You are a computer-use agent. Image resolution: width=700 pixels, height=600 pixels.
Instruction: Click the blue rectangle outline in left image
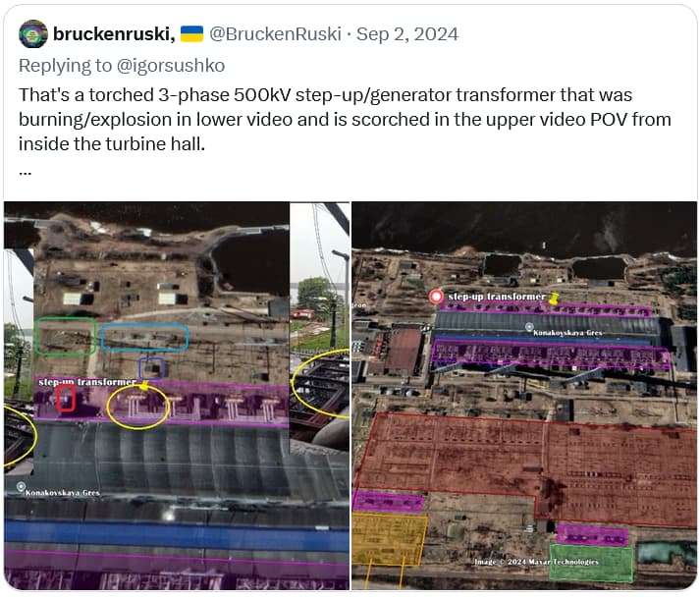(144, 337)
